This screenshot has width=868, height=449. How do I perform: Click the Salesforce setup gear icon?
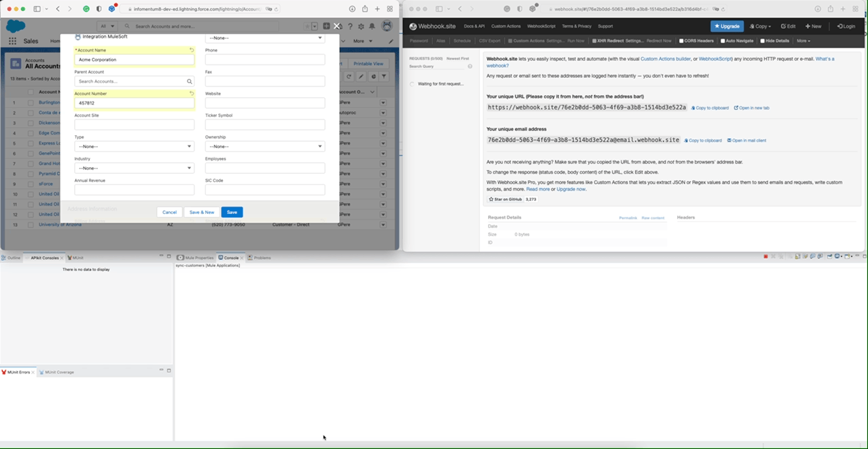coord(361,26)
